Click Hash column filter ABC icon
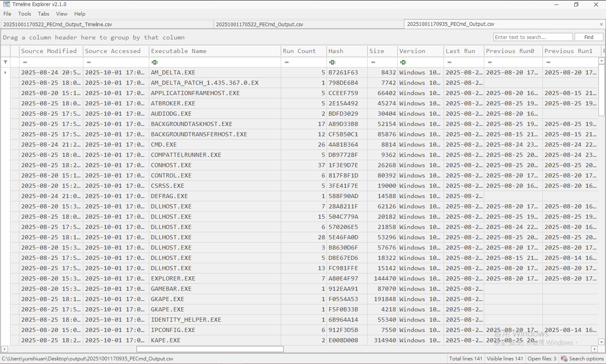Image resolution: width=606 pixels, height=364 pixels. tap(332, 62)
